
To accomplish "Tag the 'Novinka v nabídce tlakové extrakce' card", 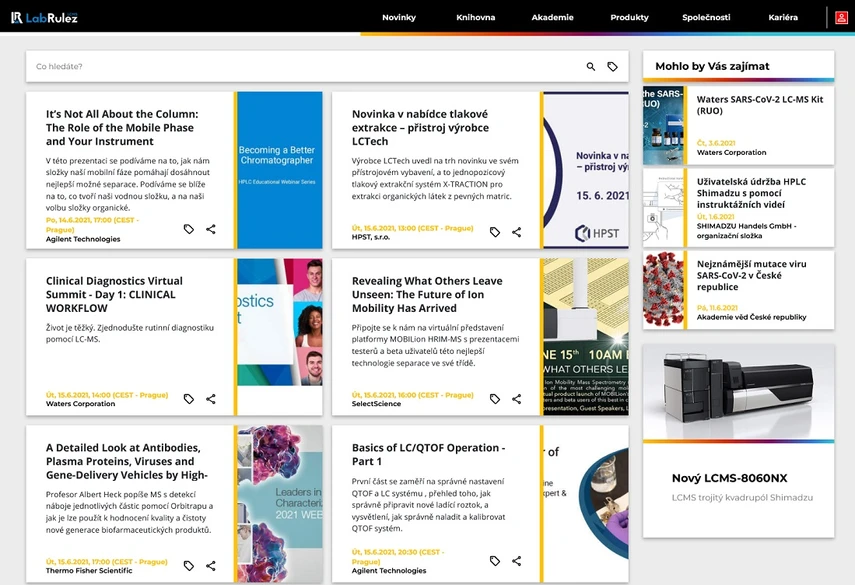I will click(495, 232).
